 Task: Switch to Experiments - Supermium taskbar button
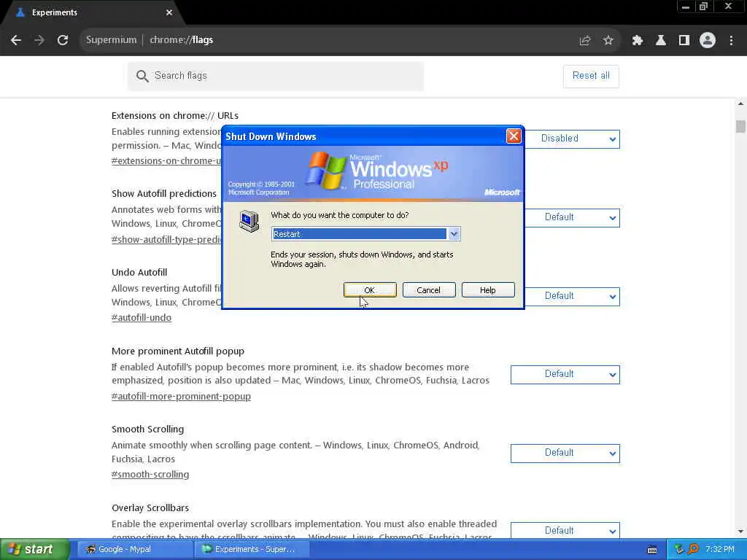coord(252,549)
